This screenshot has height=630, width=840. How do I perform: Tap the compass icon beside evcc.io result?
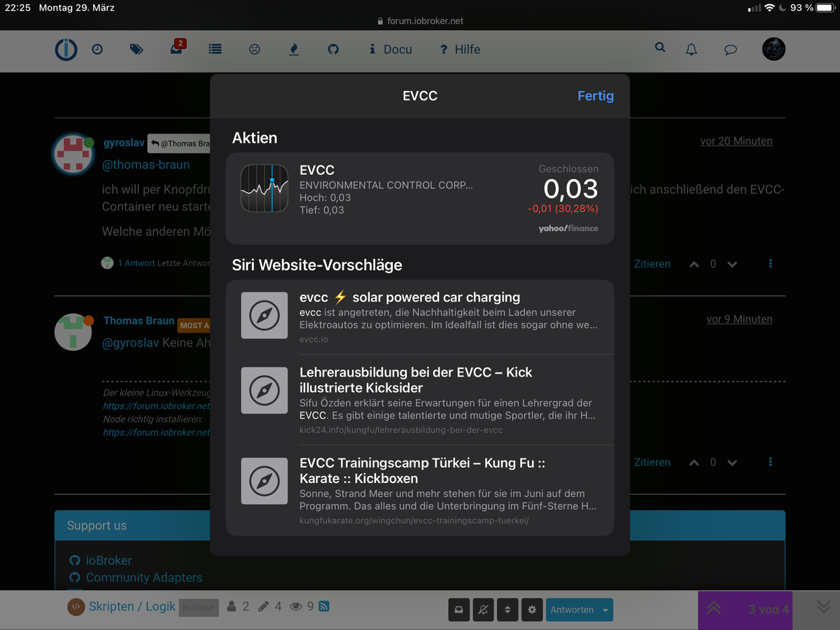(x=265, y=316)
